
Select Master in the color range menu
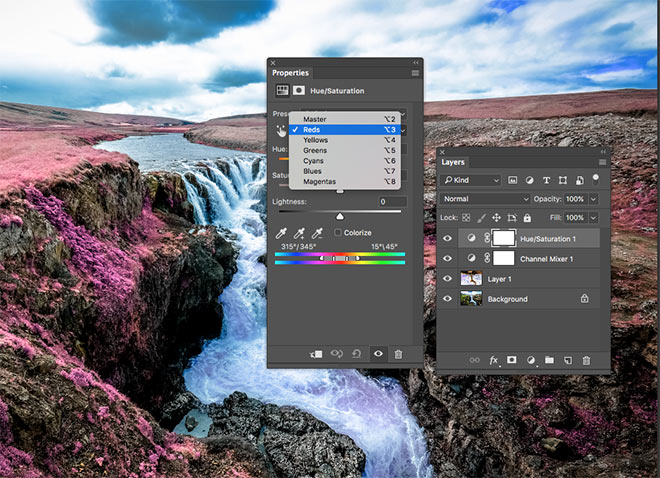tap(345, 119)
